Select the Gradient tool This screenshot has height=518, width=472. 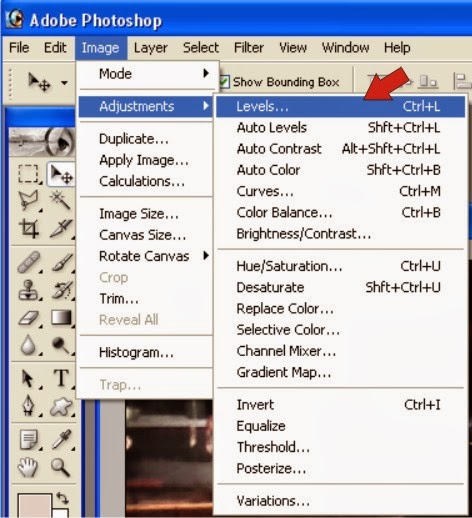click(x=62, y=317)
